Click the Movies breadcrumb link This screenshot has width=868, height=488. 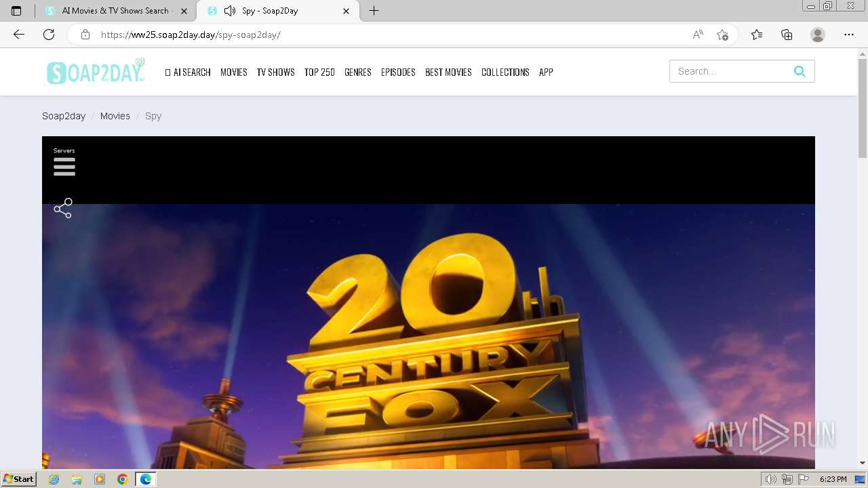pyautogui.click(x=115, y=116)
